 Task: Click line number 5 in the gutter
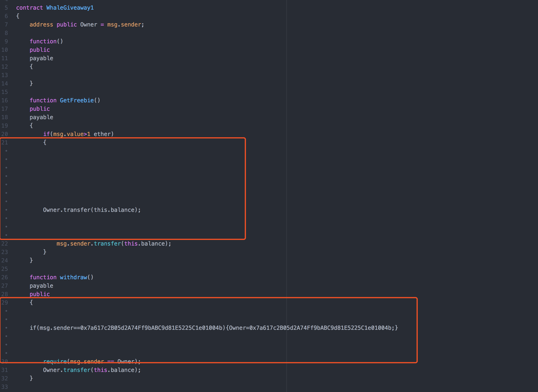(6, 8)
